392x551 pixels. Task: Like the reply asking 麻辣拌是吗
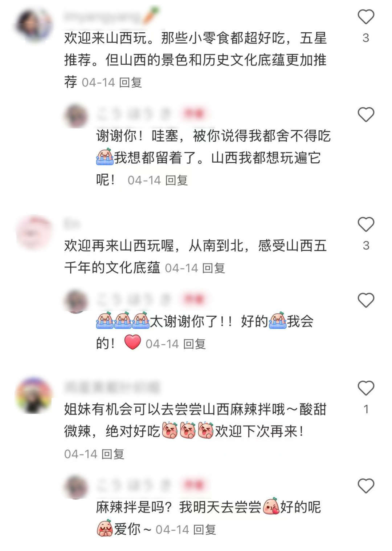[366, 486]
